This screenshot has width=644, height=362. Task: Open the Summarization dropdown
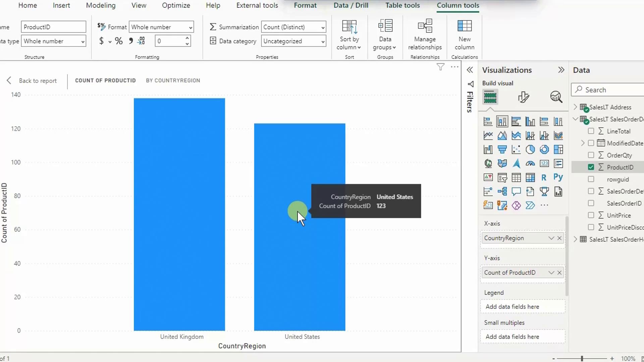click(x=293, y=27)
